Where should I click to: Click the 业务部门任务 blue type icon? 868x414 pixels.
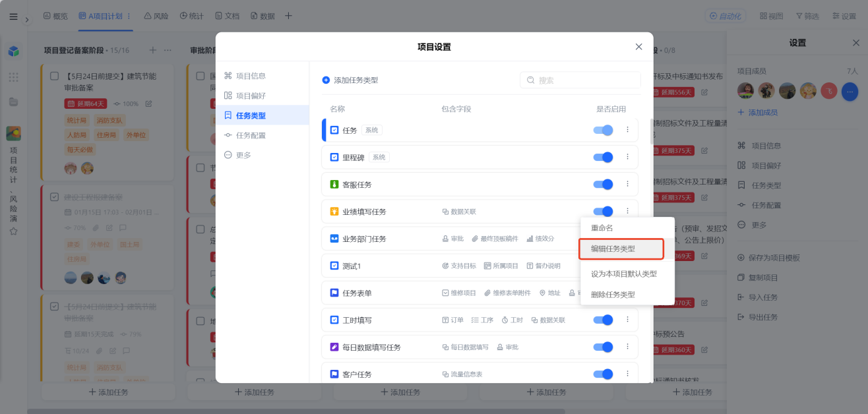[334, 239]
